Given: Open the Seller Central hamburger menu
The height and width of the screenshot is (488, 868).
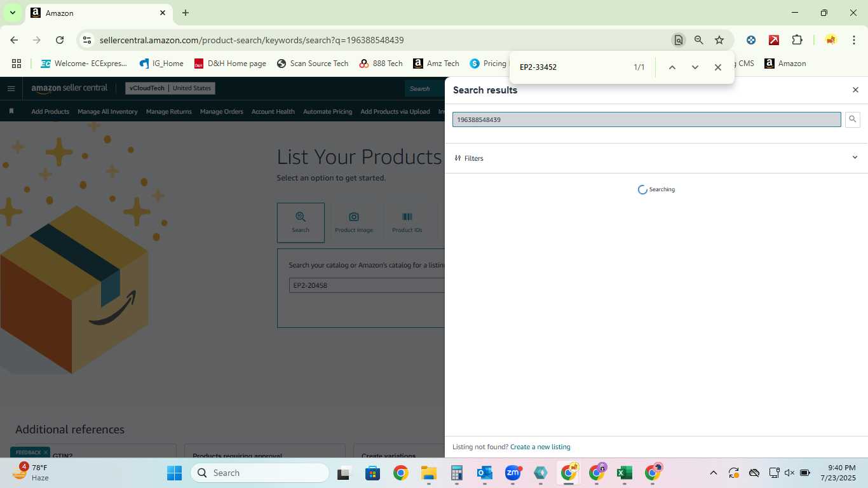Looking at the screenshot, I should tap(11, 88).
